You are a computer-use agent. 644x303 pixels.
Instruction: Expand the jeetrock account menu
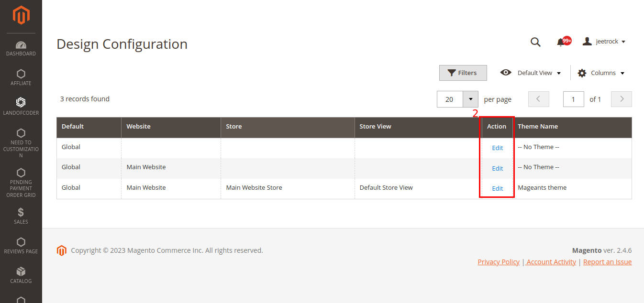tap(604, 41)
